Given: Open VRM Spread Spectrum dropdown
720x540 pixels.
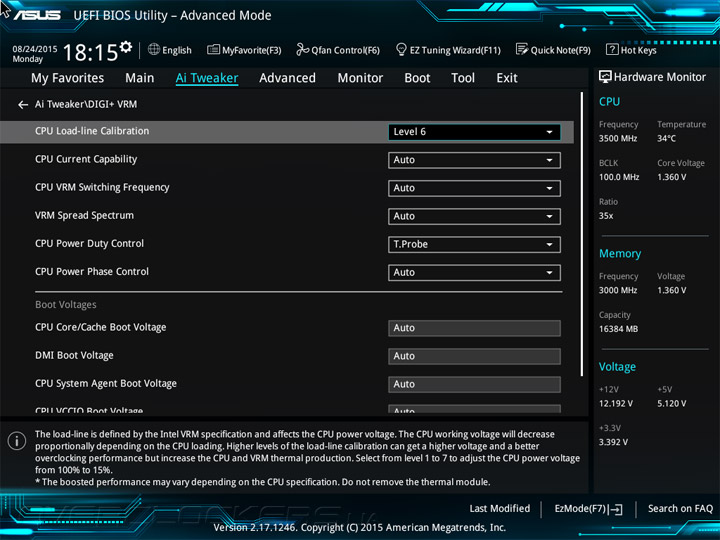Looking at the screenshot, I should [474, 216].
